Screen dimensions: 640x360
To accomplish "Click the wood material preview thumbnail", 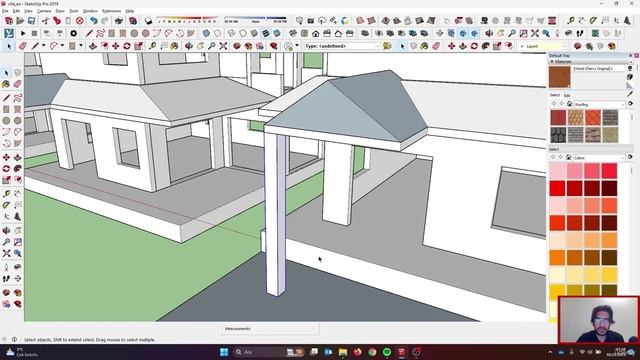I will point(560,77).
